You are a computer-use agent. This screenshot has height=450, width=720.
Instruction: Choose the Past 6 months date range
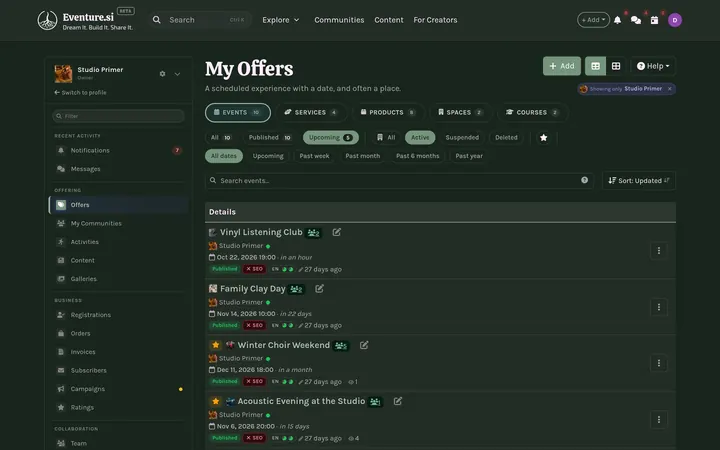[417, 156]
